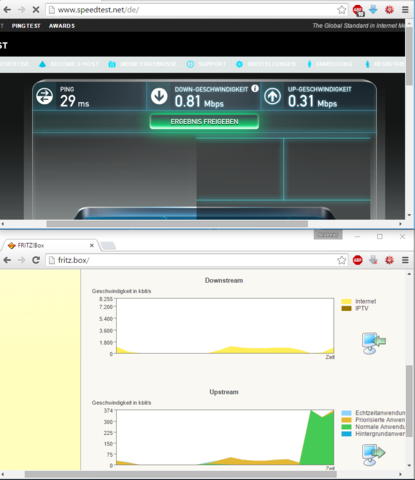Click the Hintergrundanwendungen blue legend swatch
The image size is (415, 480).
tap(346, 434)
